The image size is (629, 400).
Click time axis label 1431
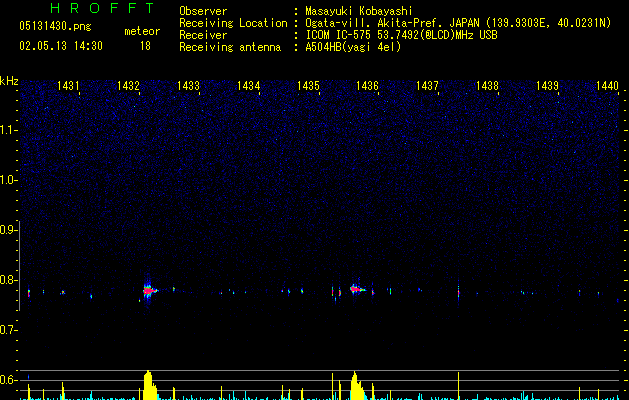(68, 86)
